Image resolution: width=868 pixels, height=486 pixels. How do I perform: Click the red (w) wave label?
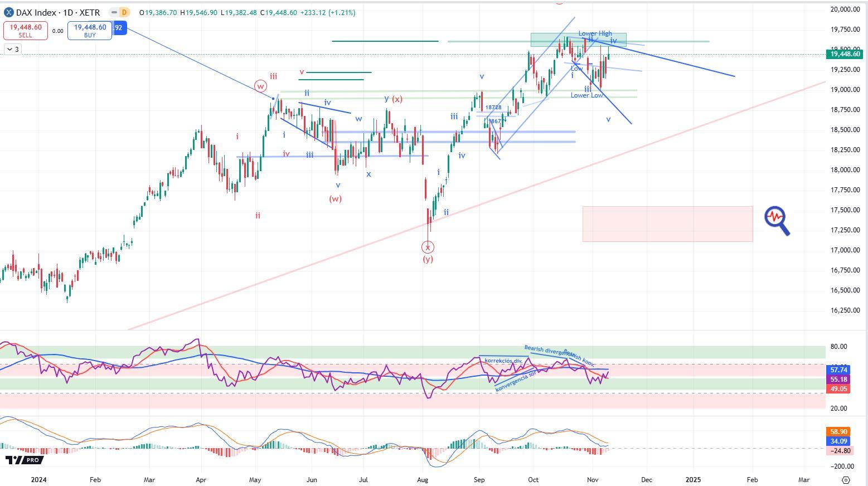click(335, 198)
